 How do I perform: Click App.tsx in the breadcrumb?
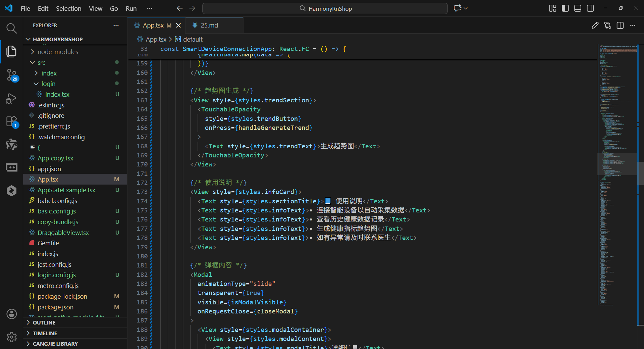[x=156, y=39]
